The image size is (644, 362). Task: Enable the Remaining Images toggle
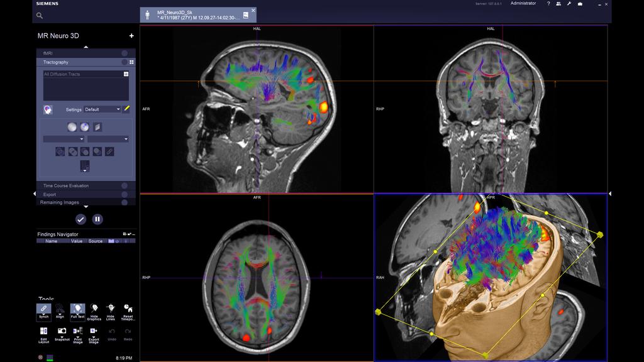coord(125,202)
